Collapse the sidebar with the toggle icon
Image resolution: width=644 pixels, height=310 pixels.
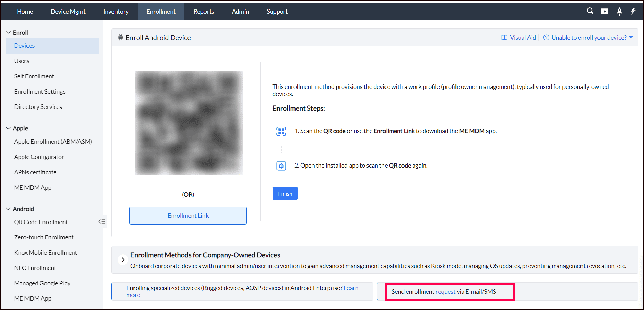coord(102,222)
